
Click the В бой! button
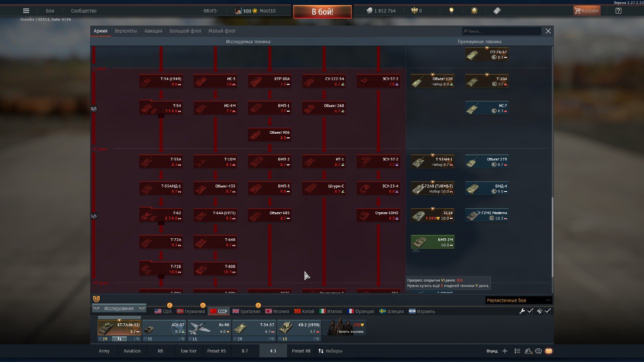(x=323, y=12)
